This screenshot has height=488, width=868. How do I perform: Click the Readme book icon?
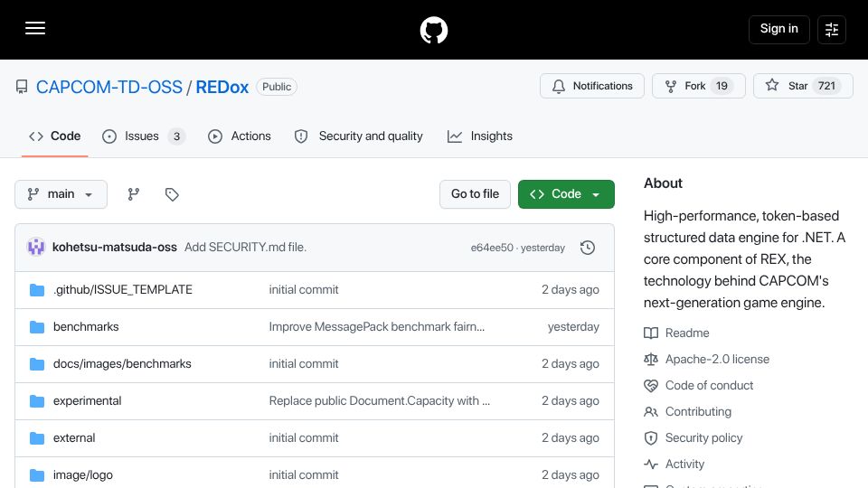pyautogui.click(x=651, y=333)
